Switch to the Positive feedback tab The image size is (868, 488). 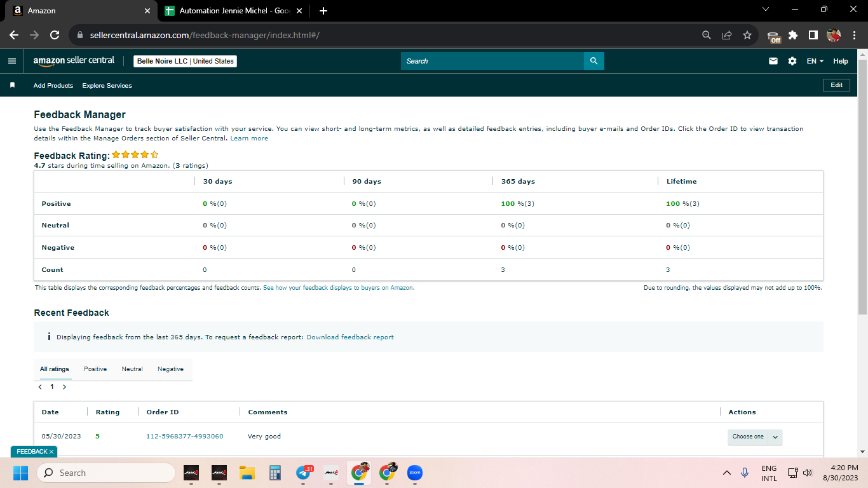pos(95,369)
